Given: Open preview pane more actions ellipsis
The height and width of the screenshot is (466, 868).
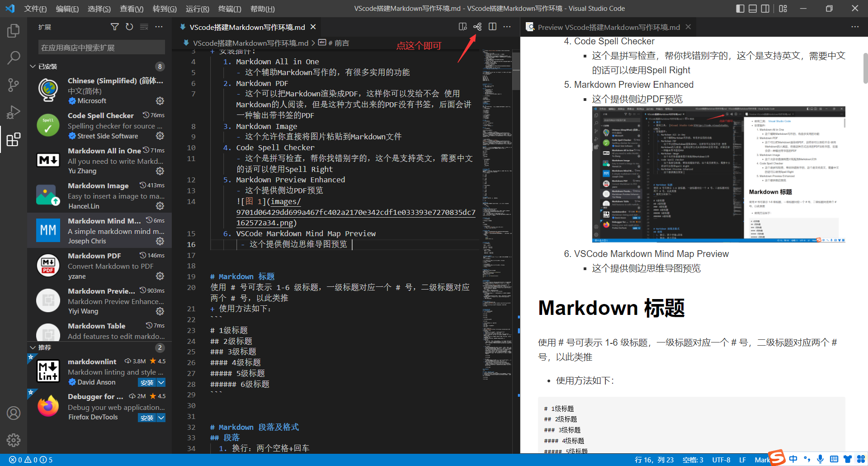Looking at the screenshot, I should pyautogui.click(x=855, y=27).
